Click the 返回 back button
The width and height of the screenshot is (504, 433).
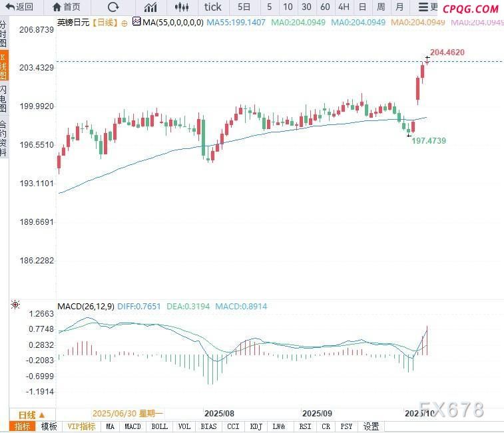click(19, 7)
